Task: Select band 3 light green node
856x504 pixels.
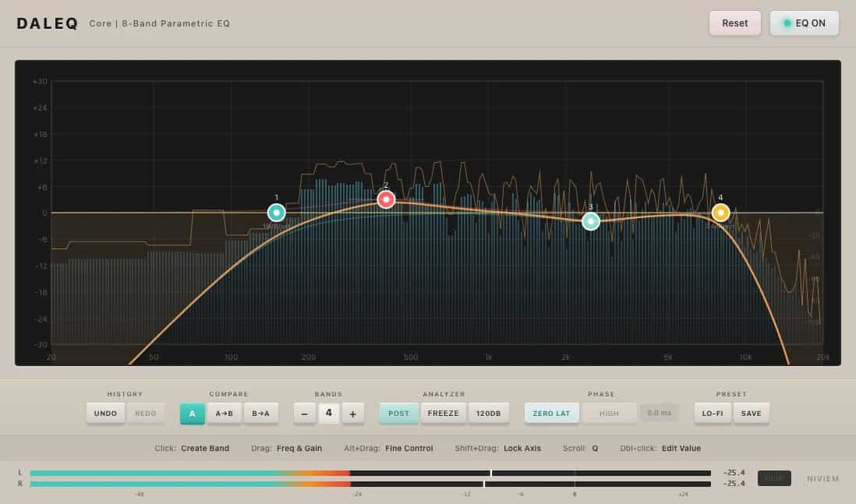Action: tap(591, 221)
